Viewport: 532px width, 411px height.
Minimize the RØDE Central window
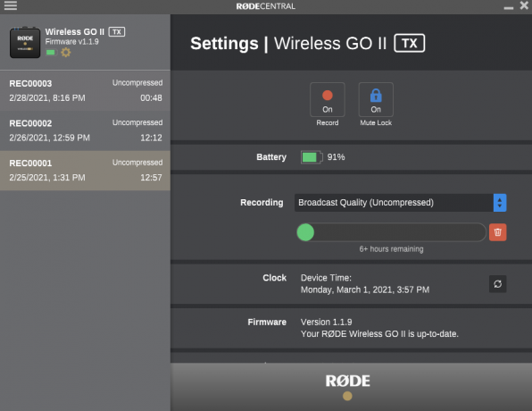[x=508, y=7]
